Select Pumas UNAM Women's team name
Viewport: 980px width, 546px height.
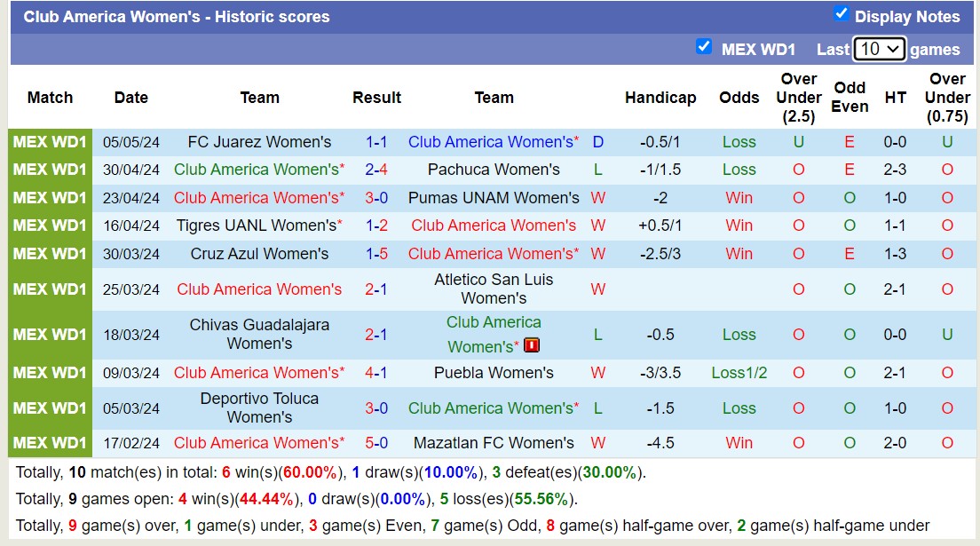(x=494, y=198)
